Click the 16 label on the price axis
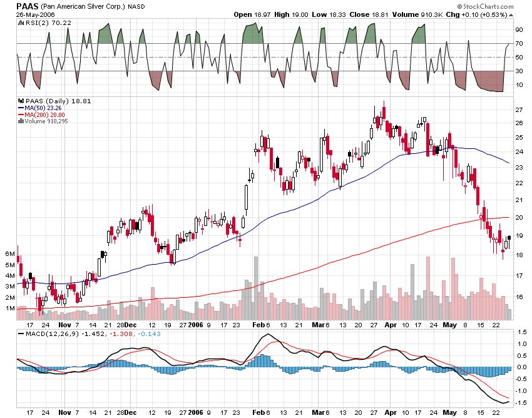Screen dimensions: 532x418 [x=519, y=297]
